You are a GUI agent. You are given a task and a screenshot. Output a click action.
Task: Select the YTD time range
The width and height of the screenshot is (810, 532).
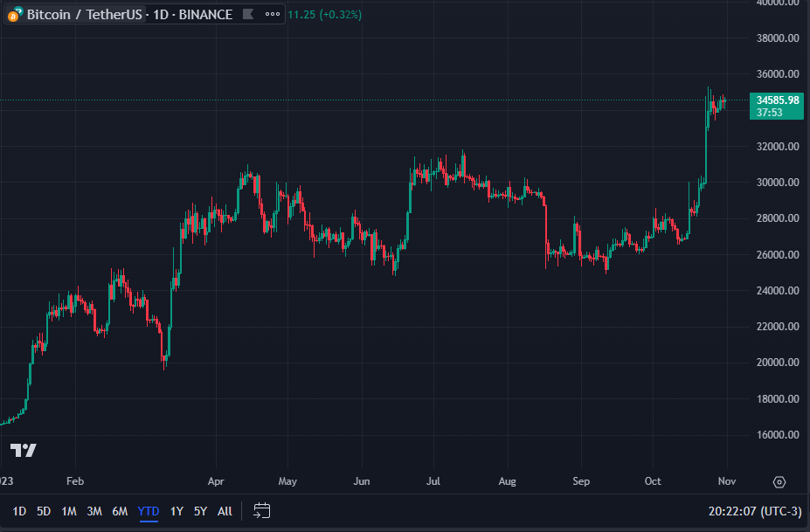(x=149, y=511)
